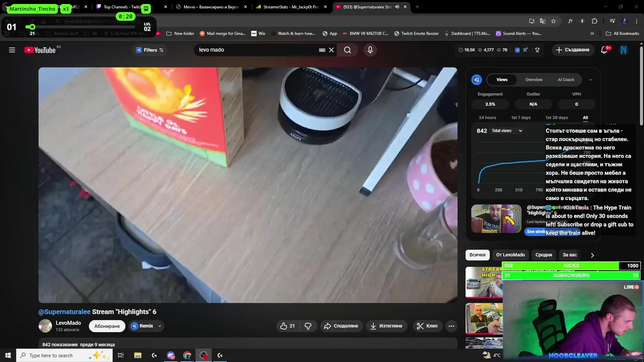Mute the YouTube tab via speaker icon
Screen dimensions: 644x362
tap(397, 7)
